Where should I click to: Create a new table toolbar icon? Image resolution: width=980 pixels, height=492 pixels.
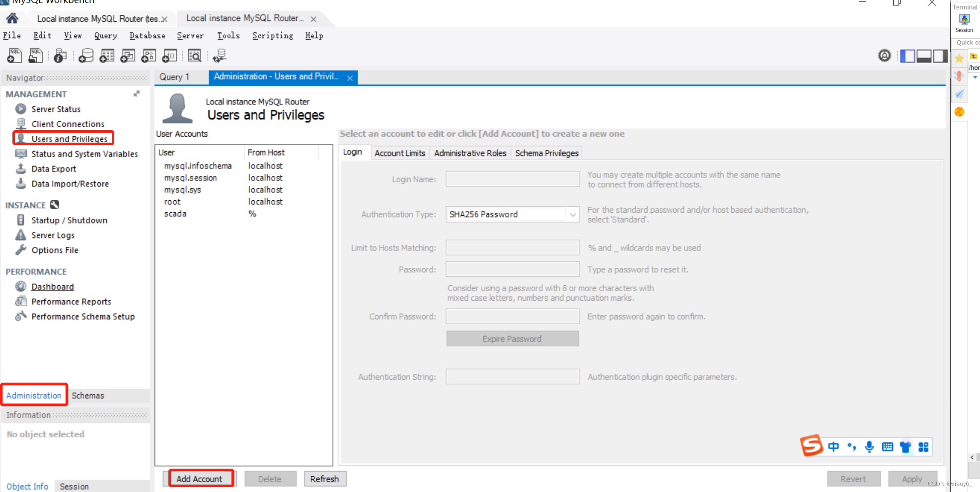[107, 56]
